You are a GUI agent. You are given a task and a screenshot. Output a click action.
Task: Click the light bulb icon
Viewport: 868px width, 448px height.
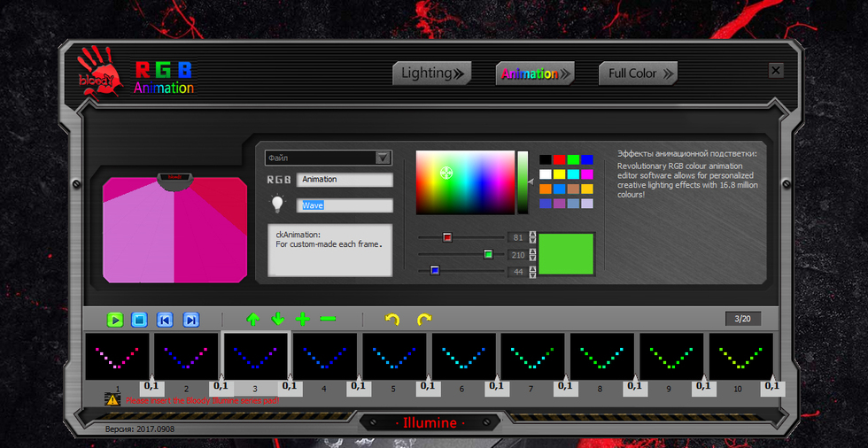click(x=279, y=205)
